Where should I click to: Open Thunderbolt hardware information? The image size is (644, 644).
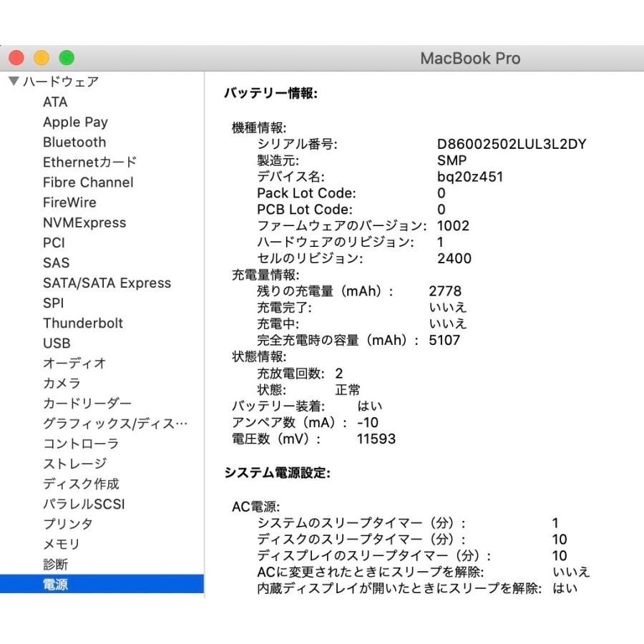(83, 323)
